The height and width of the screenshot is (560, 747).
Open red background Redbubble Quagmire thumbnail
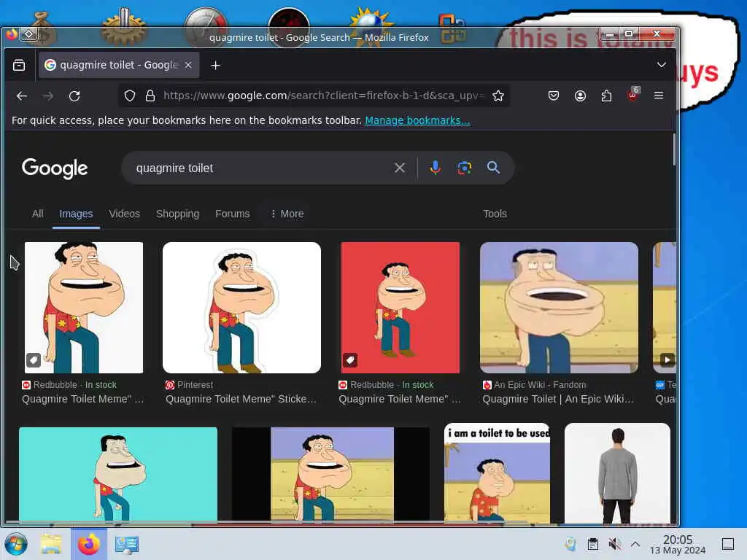(x=400, y=308)
